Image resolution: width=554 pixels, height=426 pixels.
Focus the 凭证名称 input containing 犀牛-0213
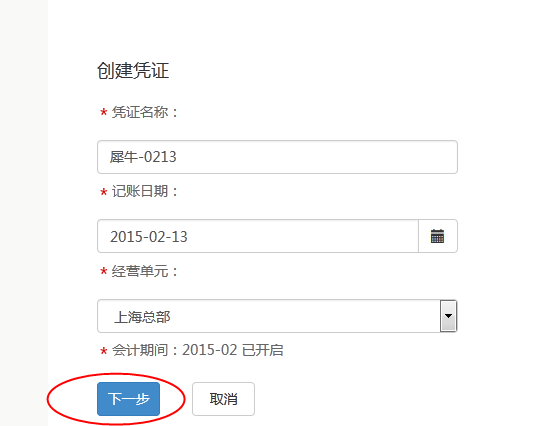tap(277, 157)
